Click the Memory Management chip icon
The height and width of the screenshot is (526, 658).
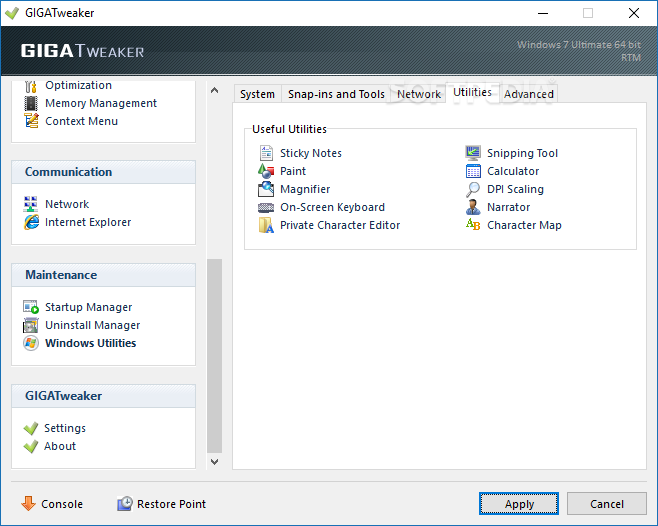coord(31,103)
